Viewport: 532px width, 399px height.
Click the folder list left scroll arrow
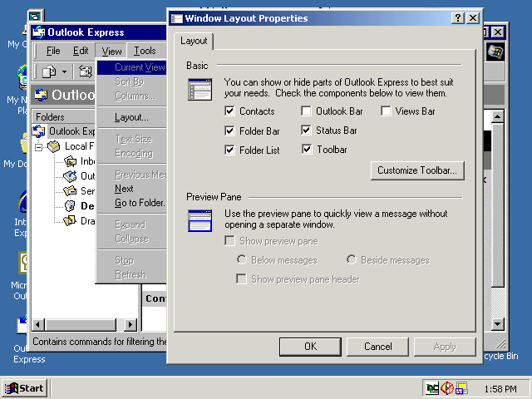(x=39, y=324)
